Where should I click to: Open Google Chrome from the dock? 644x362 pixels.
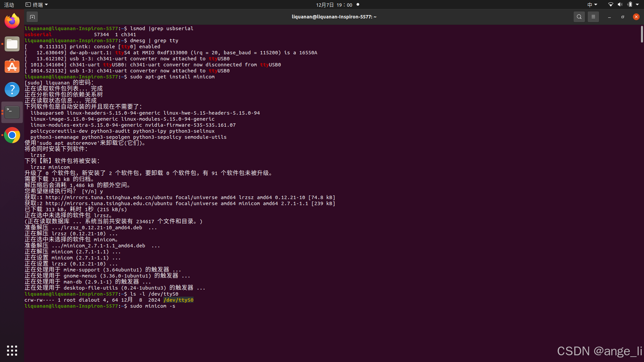point(12,135)
